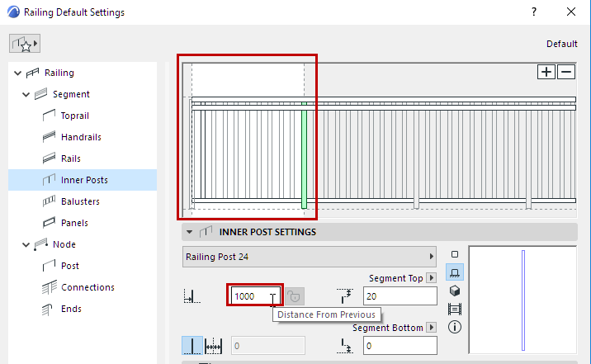This screenshot has width=591, height=364.
Task: Show post info icon
Action: click(455, 327)
